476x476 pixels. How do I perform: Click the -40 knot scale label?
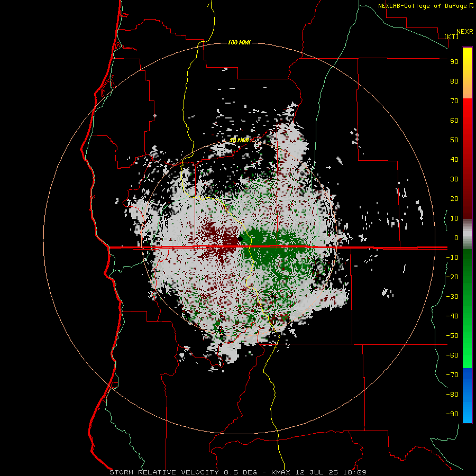pos(452,316)
